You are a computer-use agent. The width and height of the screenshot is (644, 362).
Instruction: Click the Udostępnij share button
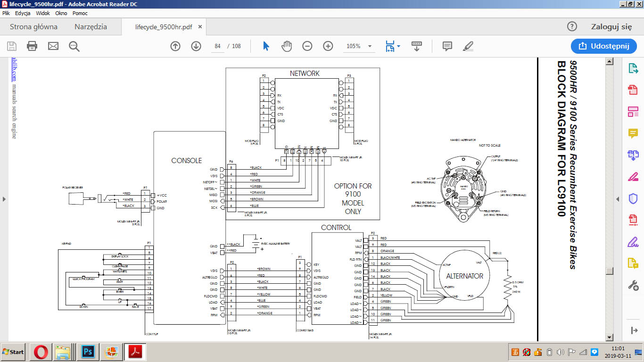(603, 46)
